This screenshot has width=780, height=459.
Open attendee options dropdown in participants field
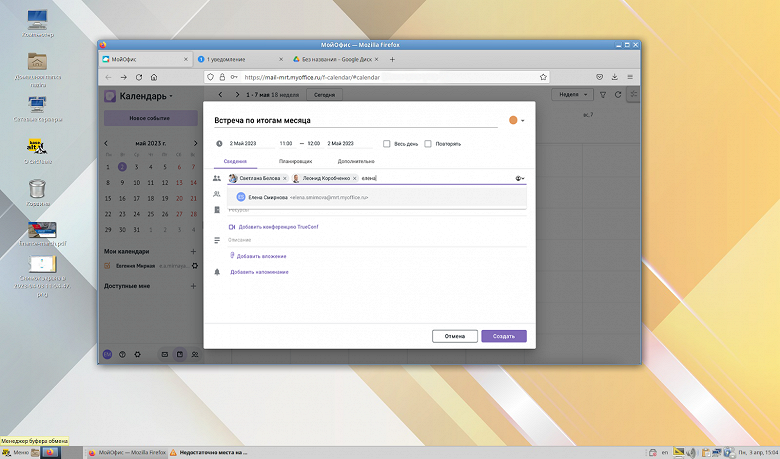tap(519, 178)
